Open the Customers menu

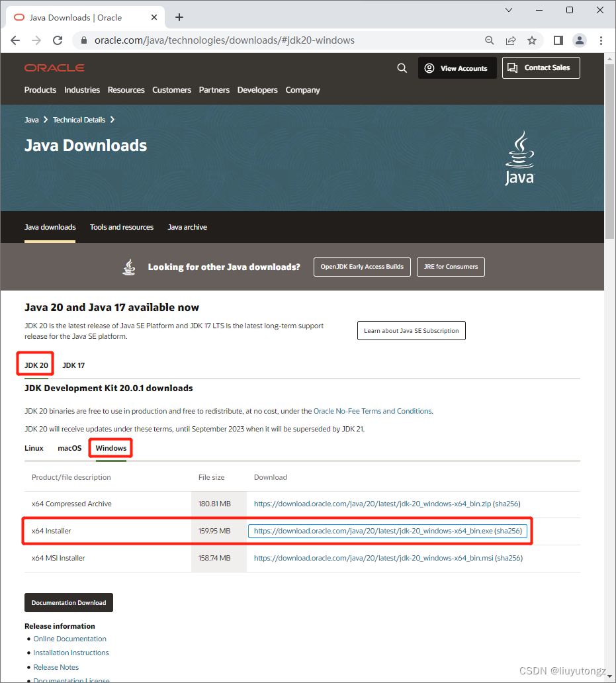click(171, 90)
